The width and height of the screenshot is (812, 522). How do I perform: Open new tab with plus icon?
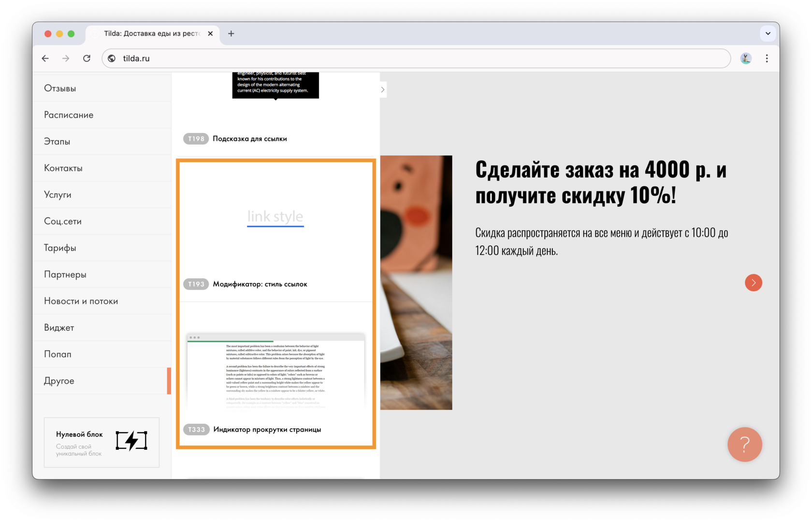coord(231,33)
